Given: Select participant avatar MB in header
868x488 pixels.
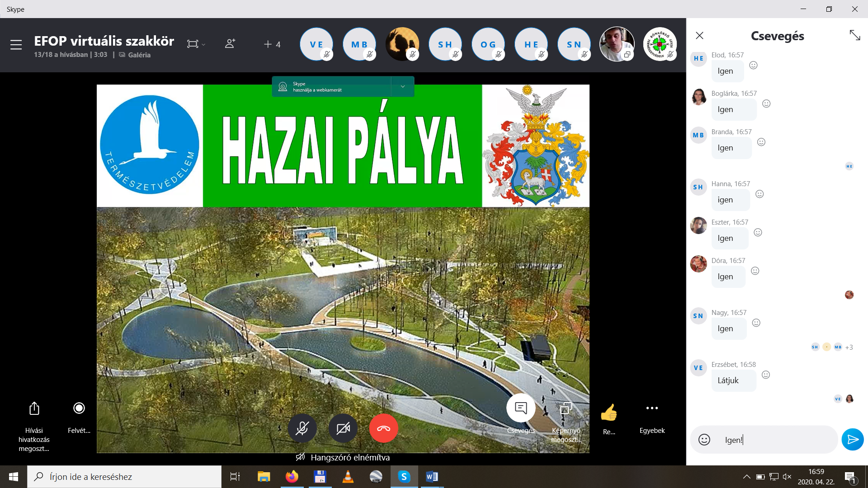Looking at the screenshot, I should 359,44.
